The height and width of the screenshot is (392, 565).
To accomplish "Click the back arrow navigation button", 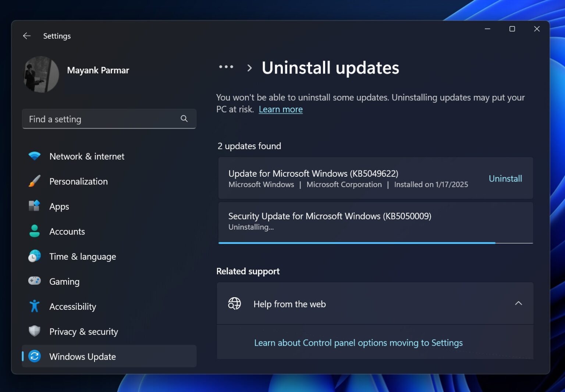I will point(26,36).
